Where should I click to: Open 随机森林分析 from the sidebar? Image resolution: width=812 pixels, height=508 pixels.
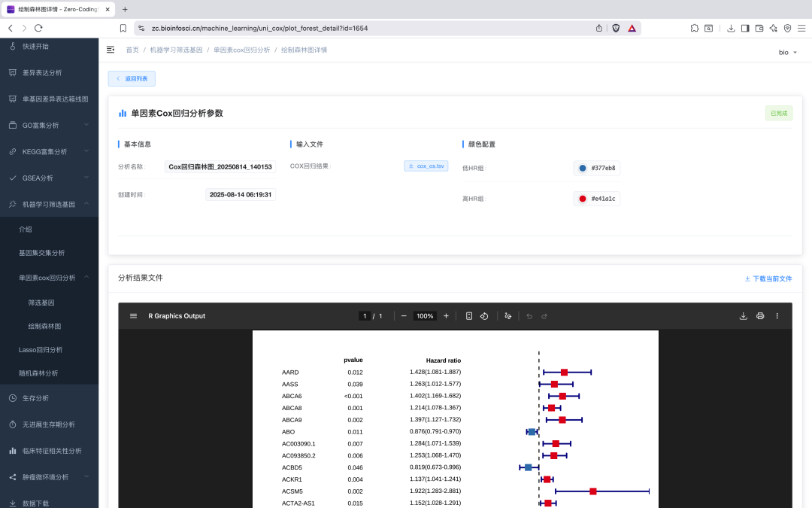tap(38, 373)
